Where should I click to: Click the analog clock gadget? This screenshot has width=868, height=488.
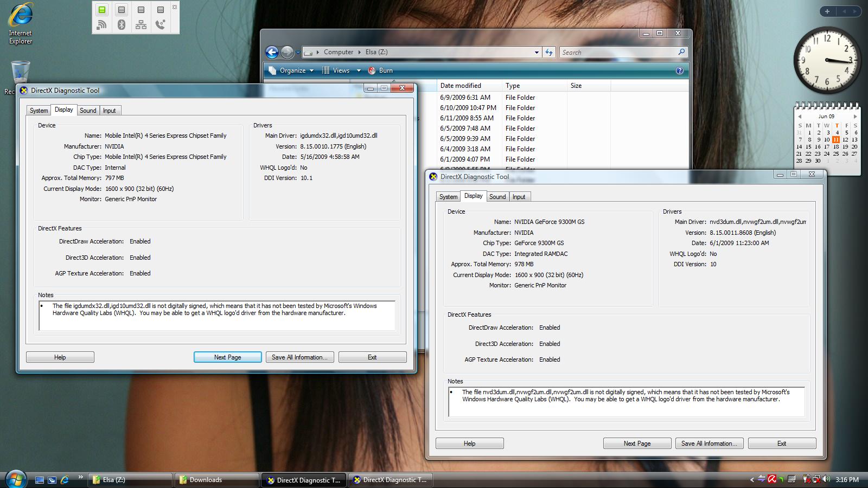pyautogui.click(x=827, y=60)
